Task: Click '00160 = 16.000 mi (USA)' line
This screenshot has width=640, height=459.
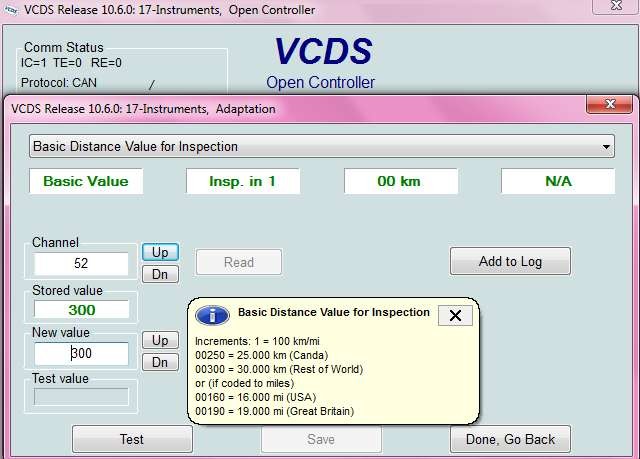Action: click(256, 397)
